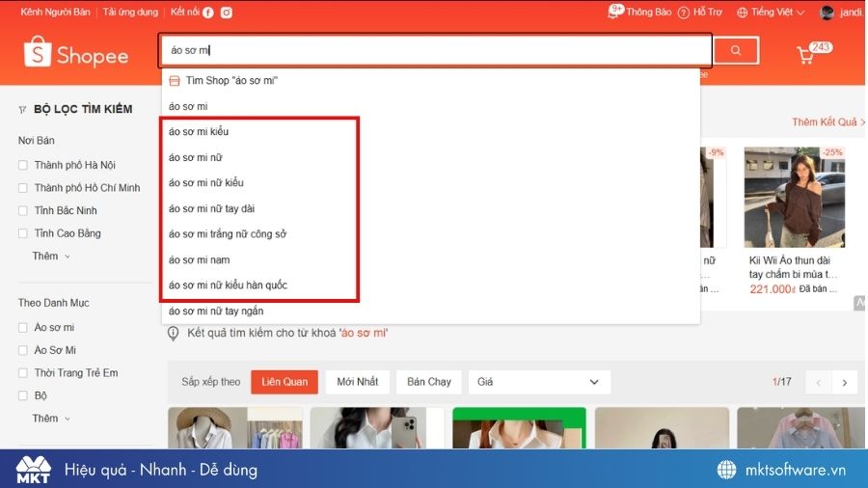Check Thời Trang Trẻ Em category

(23, 373)
